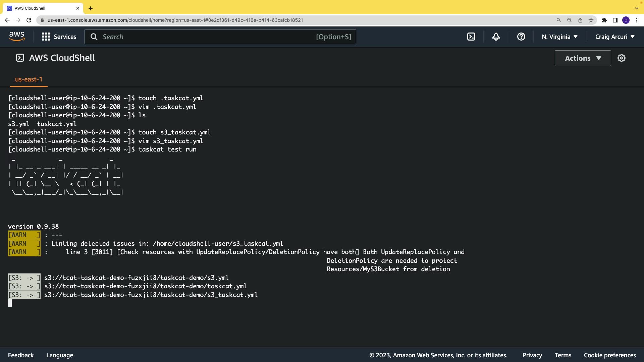644x362 pixels.
Task: Open CloudShell settings gear icon
Action: pyautogui.click(x=622, y=58)
